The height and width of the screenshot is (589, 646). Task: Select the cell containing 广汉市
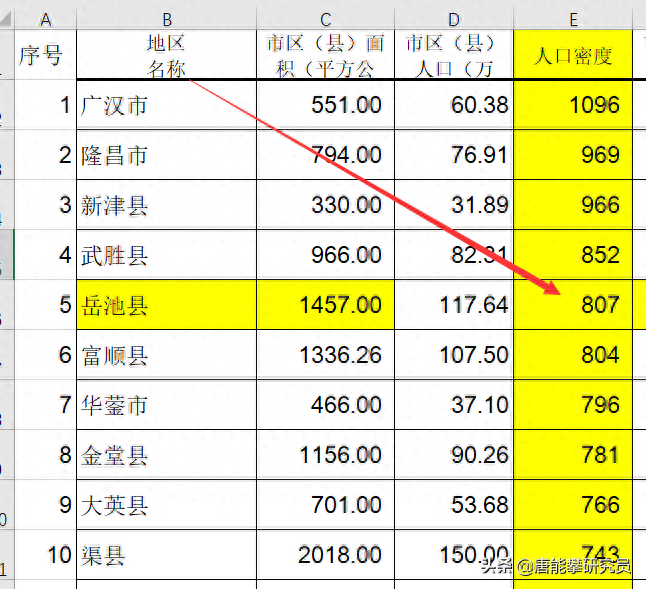point(166,105)
